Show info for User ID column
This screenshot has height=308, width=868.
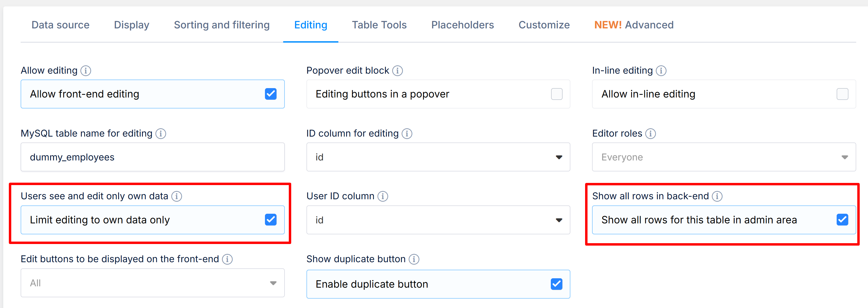(383, 197)
